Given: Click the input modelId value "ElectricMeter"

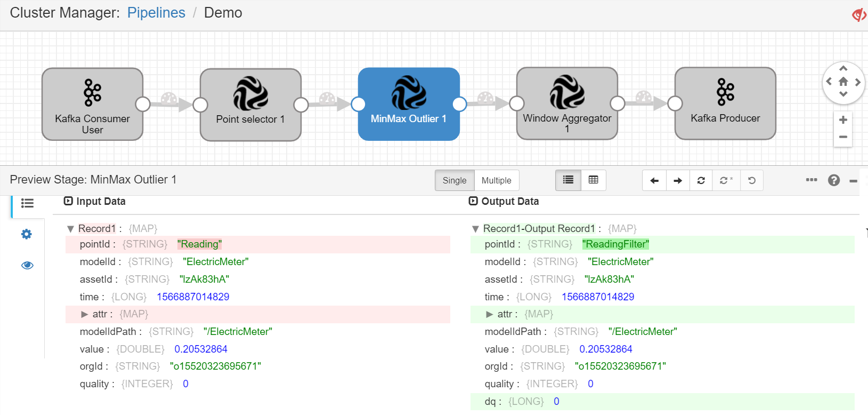Looking at the screenshot, I should [x=216, y=262].
